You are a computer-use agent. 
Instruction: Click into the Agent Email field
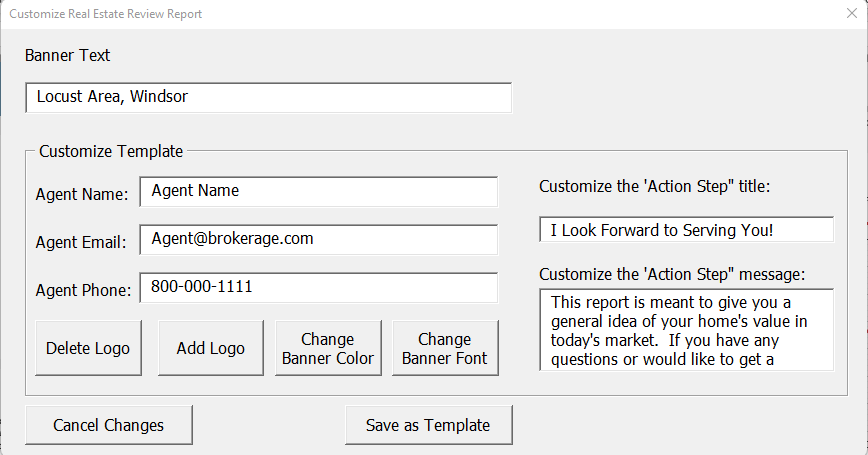tap(318, 239)
